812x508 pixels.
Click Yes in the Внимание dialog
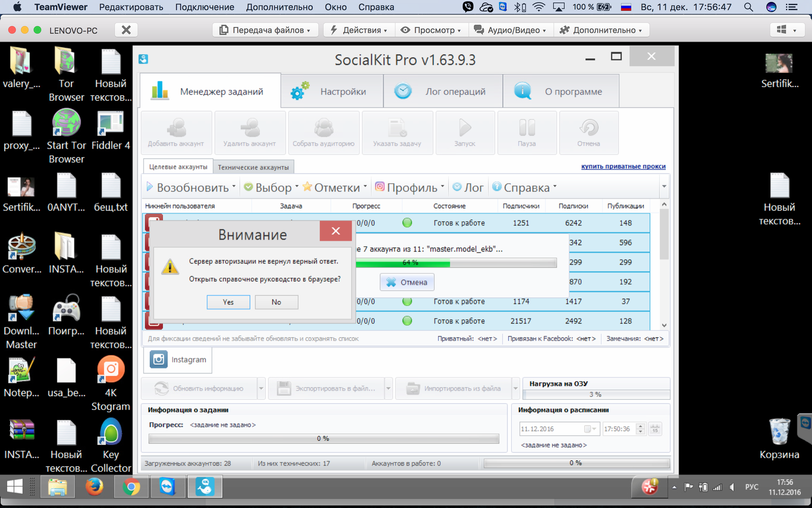(228, 302)
